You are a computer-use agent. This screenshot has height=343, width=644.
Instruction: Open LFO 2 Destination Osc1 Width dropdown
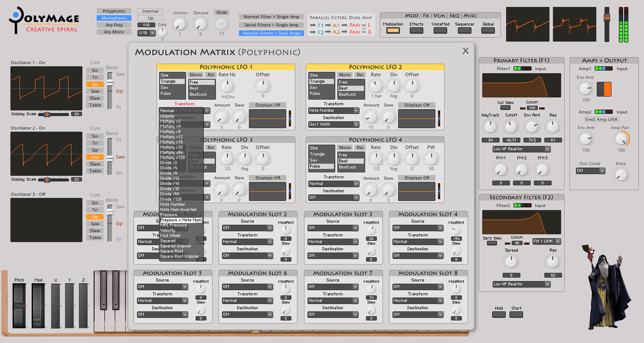click(x=334, y=125)
